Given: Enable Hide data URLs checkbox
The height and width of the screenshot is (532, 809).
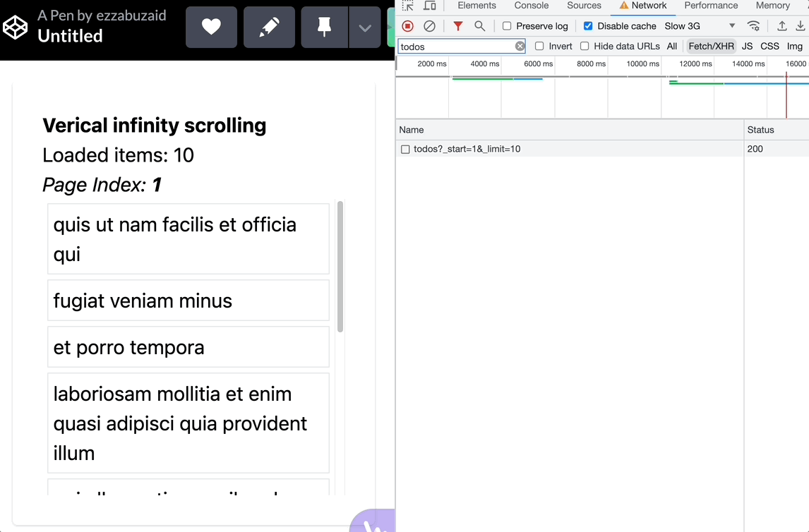Looking at the screenshot, I should click(x=585, y=46).
